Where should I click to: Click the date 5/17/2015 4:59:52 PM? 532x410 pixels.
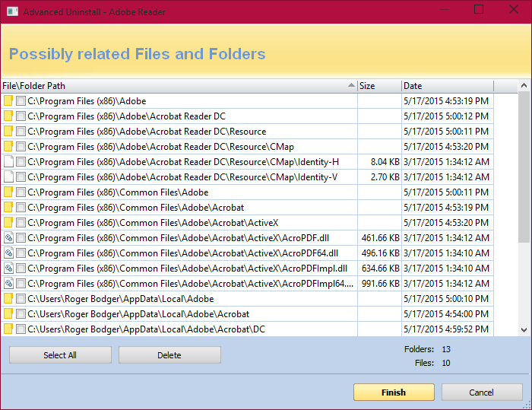pyautogui.click(x=446, y=329)
